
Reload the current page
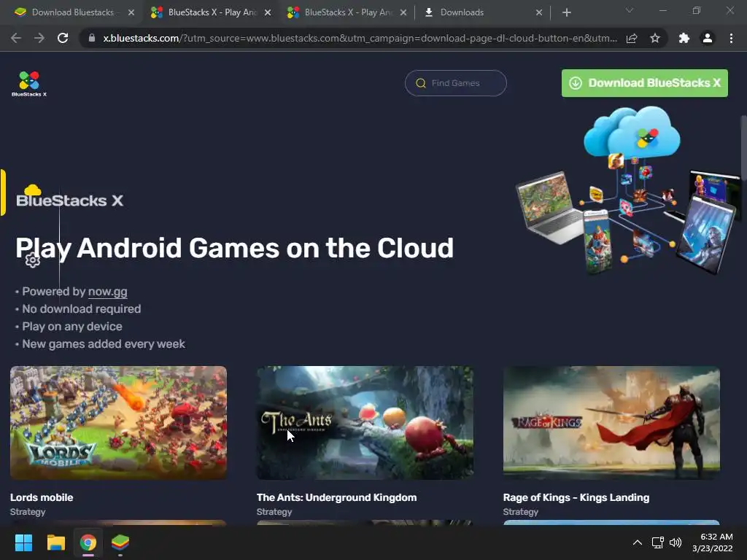click(x=63, y=38)
